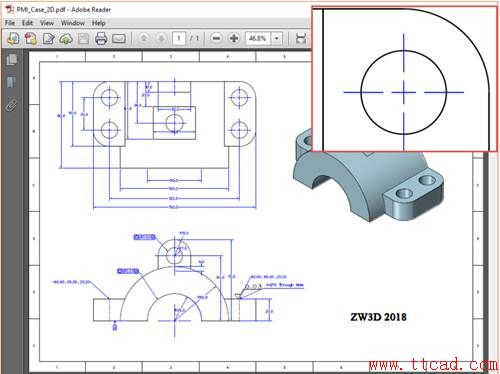Image resolution: width=500 pixels, height=374 pixels.
Task: Show page thumbnails panel in sidebar
Action: coord(12,60)
